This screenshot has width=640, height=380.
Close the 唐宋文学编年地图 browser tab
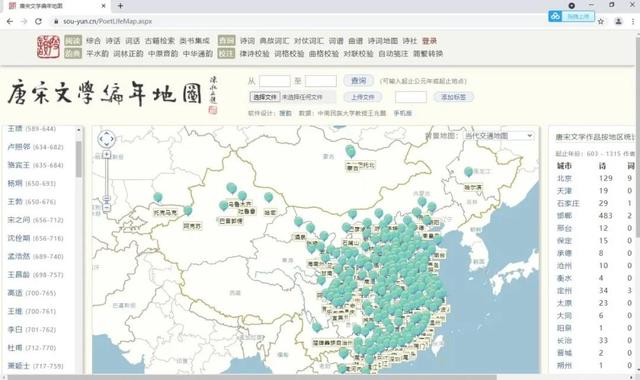pos(103,6)
